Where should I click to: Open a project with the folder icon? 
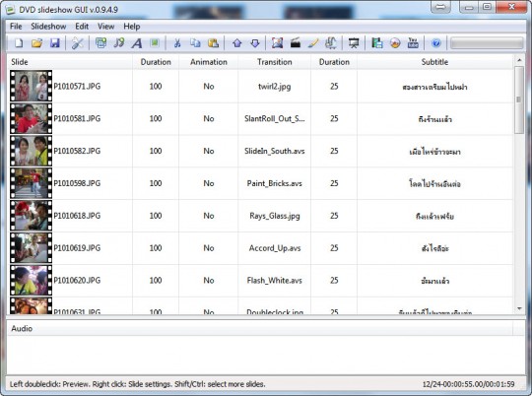click(x=37, y=43)
